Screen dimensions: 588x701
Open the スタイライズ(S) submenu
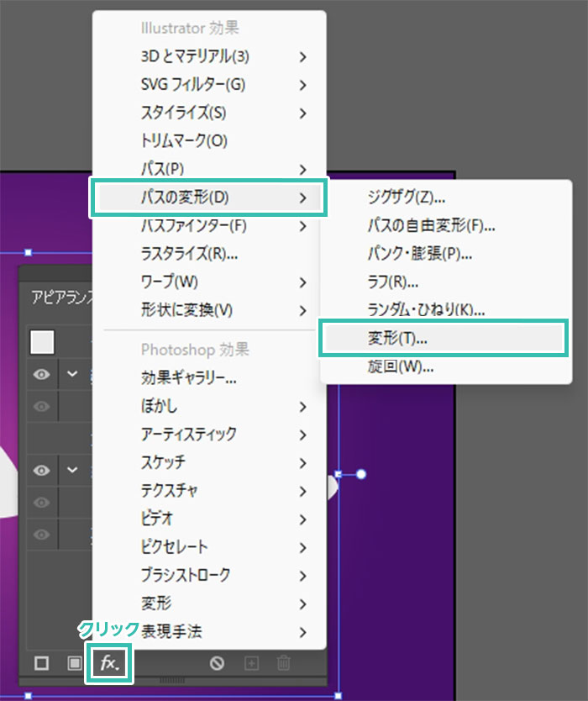click(x=209, y=113)
